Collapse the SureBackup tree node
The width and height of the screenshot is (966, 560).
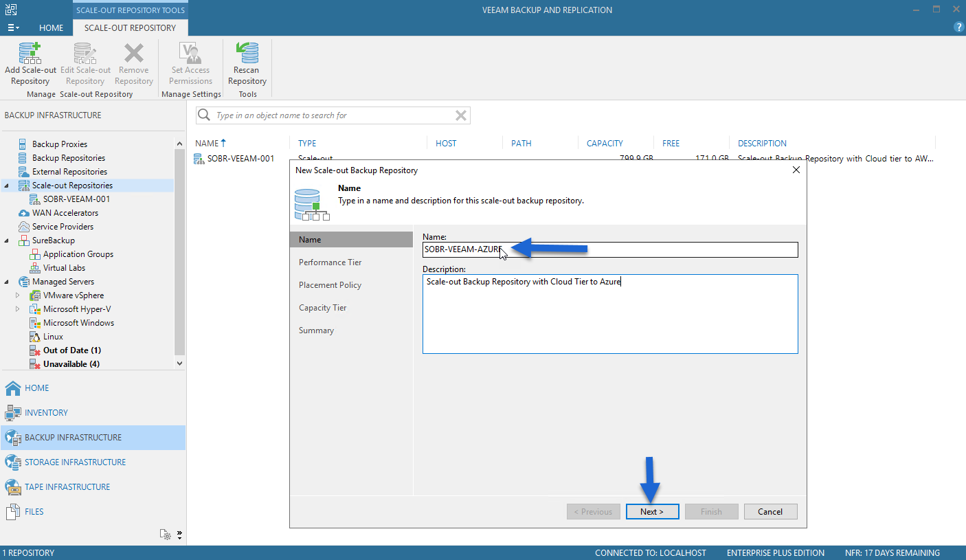[6, 240]
